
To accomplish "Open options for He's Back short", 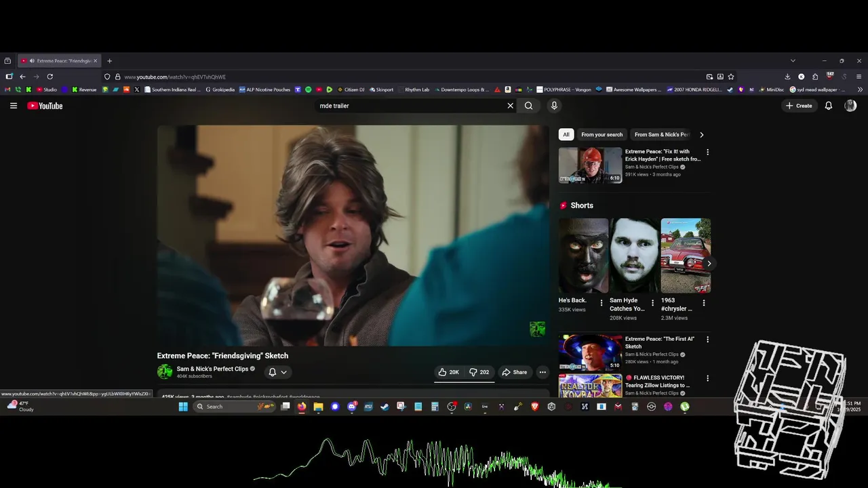I will [x=601, y=303].
